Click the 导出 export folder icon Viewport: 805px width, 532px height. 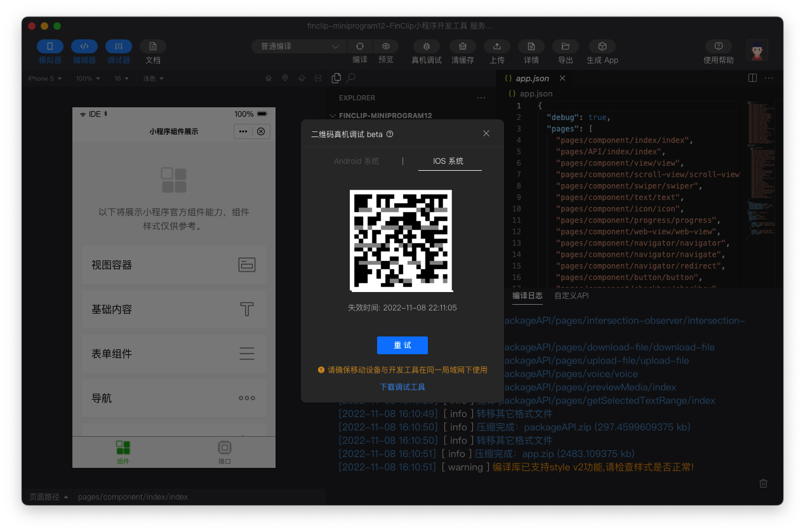tap(565, 46)
